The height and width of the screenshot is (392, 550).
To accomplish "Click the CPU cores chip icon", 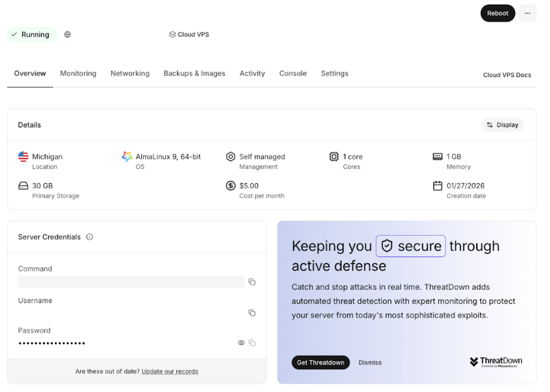I will pos(334,156).
